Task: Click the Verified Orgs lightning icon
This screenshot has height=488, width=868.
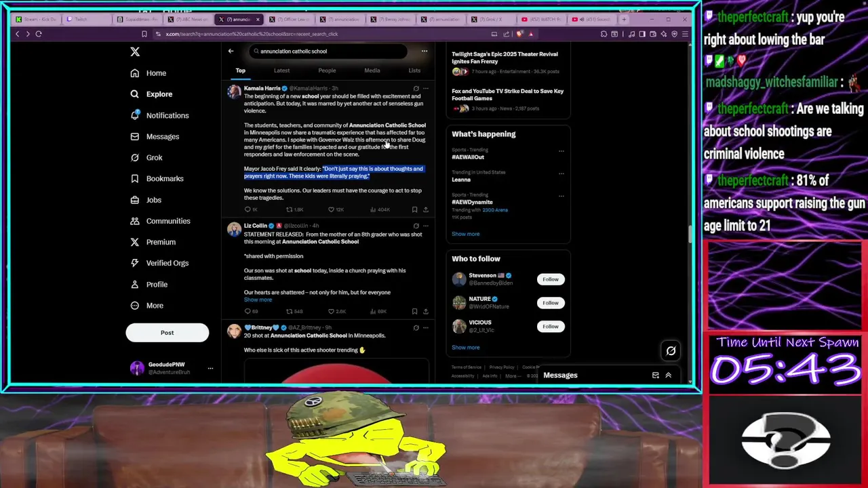Action: click(135, 263)
